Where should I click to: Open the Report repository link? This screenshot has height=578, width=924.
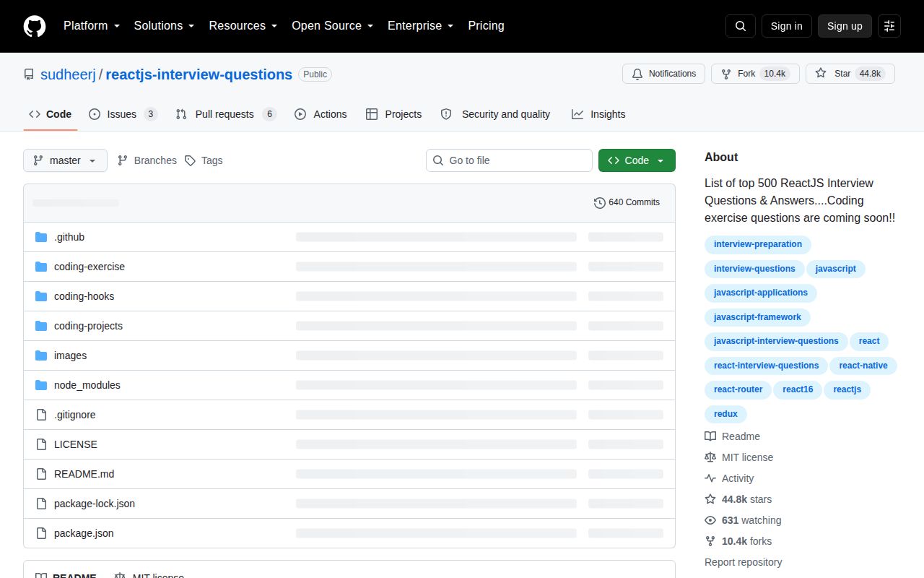pyautogui.click(x=744, y=562)
